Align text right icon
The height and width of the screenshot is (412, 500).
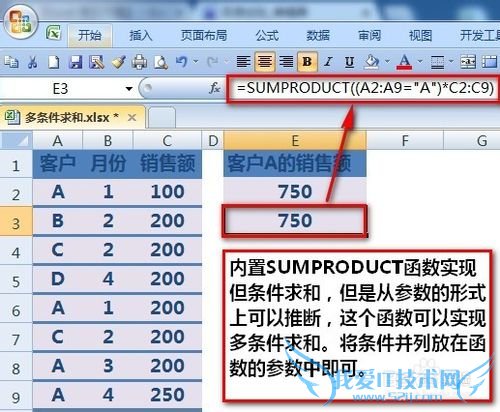[286, 62]
